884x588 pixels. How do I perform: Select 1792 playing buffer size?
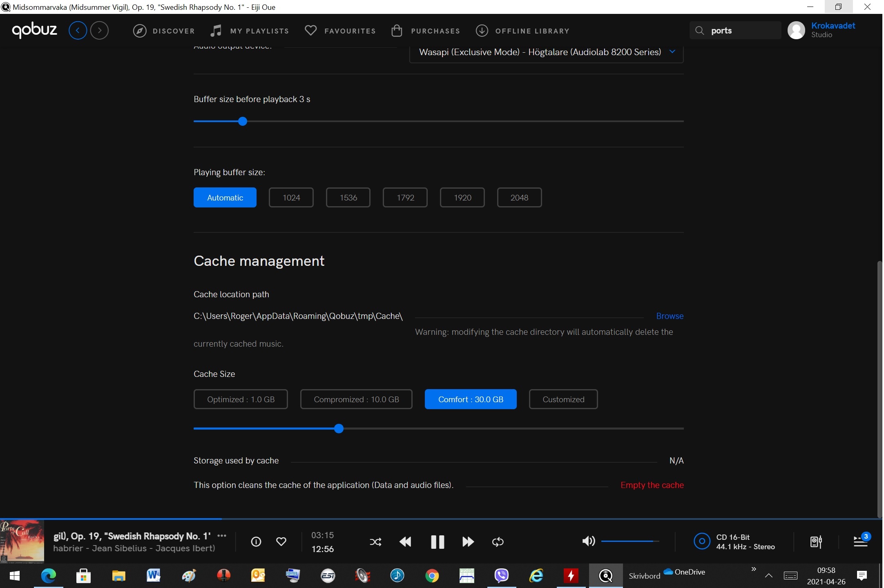(x=405, y=198)
